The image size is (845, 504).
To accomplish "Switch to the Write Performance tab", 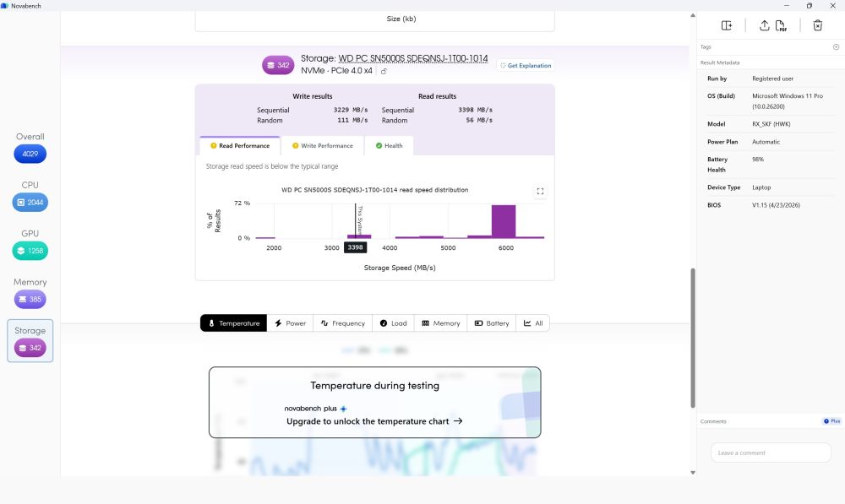I will 322,146.
